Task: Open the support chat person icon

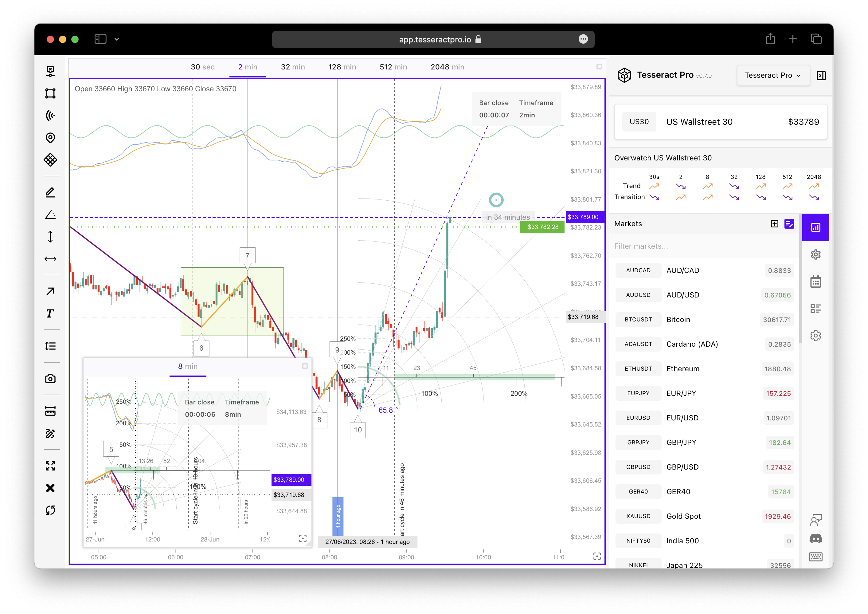Action: pyautogui.click(x=816, y=520)
